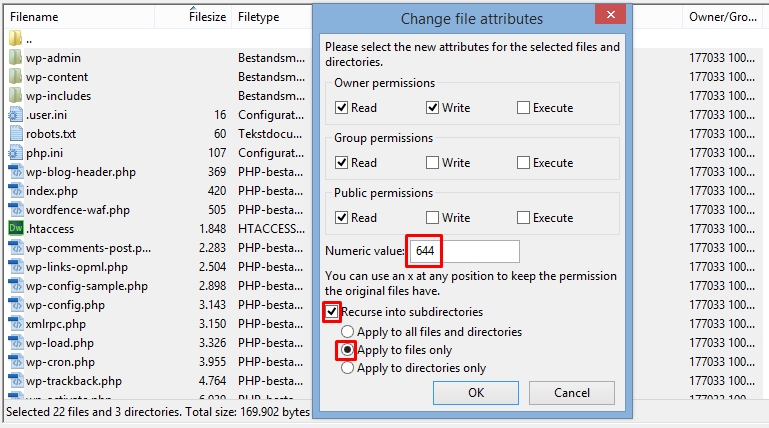
Task: Click the wp-content folder icon
Action: [15, 76]
